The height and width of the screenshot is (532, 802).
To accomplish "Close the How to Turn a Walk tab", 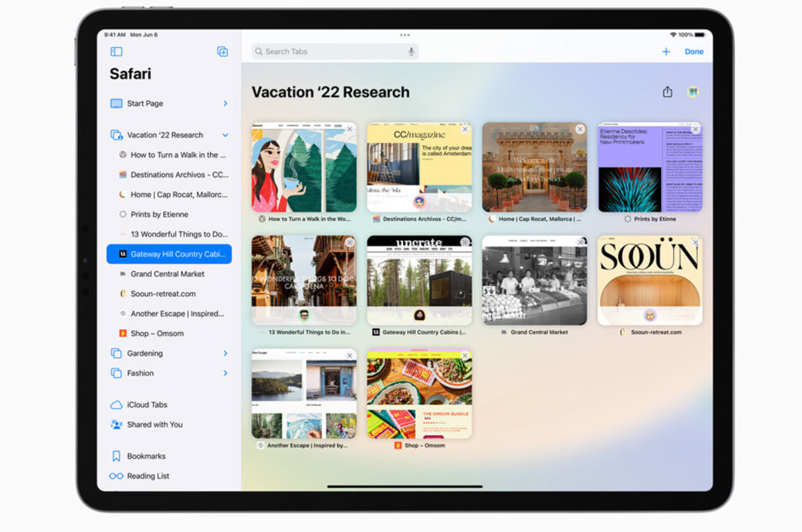I will point(350,129).
